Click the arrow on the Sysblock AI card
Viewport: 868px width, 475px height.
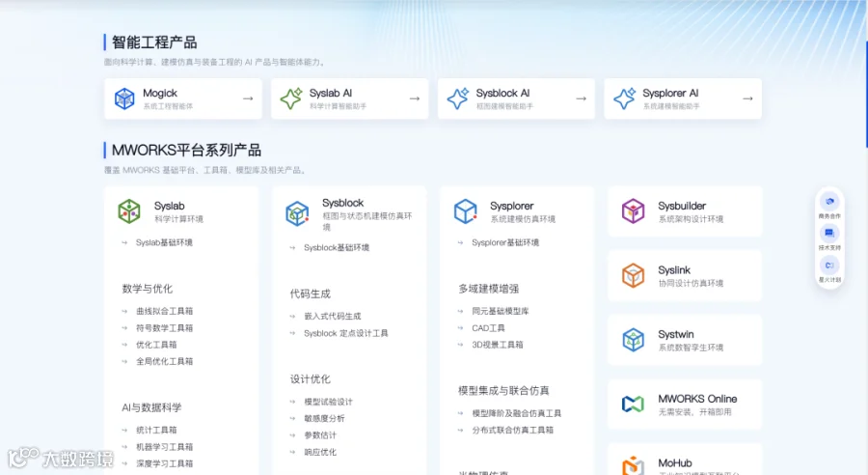582,98
